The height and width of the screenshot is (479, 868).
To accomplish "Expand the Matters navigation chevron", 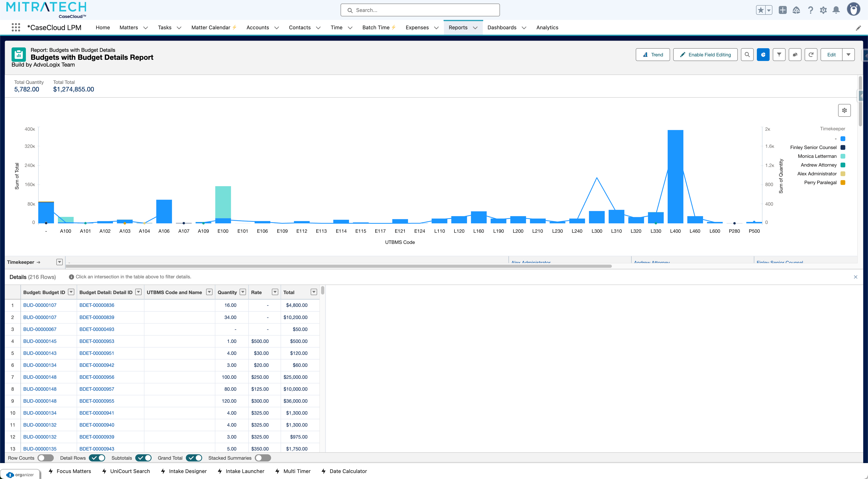I will [x=146, y=28].
